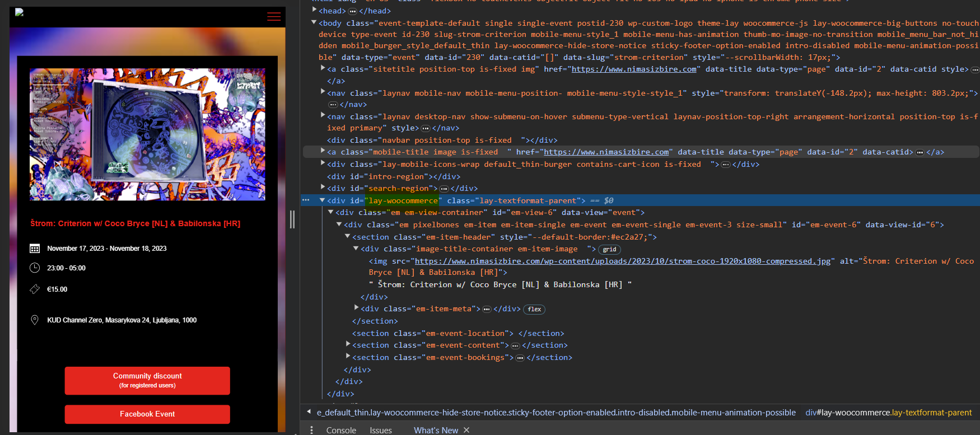Open the hamburger menu on the mobile page

pyautogui.click(x=274, y=17)
